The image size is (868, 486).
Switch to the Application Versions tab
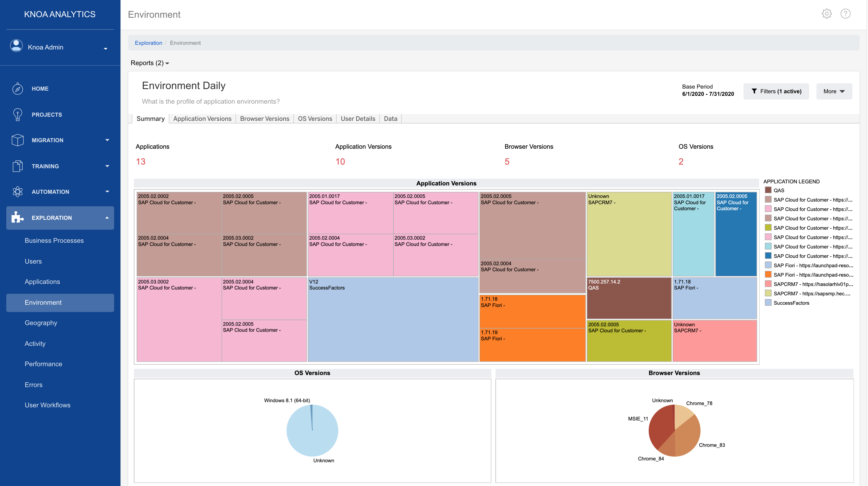point(202,119)
